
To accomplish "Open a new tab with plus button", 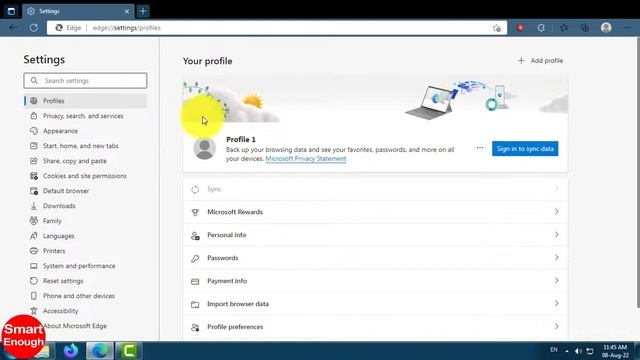I will pos(143,11).
